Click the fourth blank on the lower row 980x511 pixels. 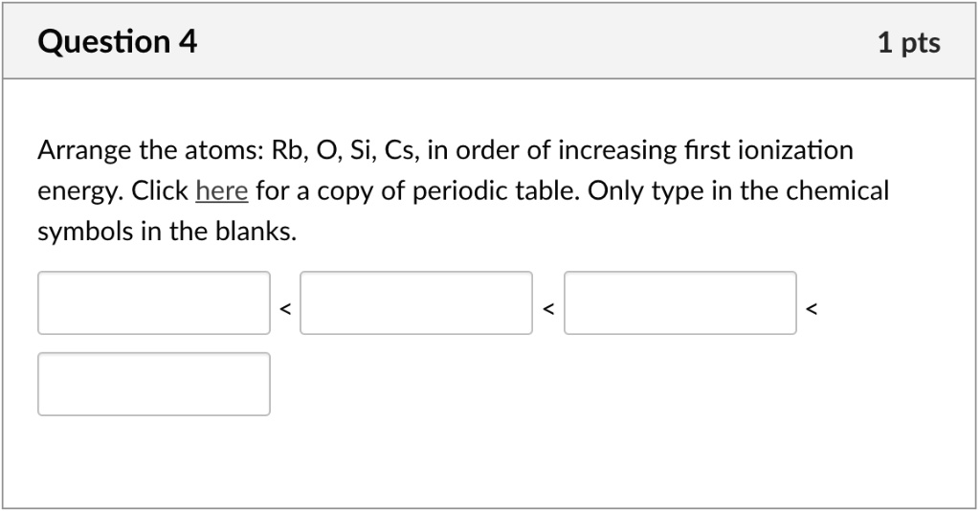coord(154,384)
